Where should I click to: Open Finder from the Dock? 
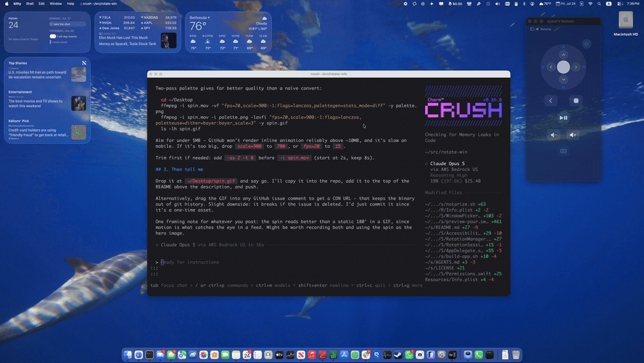128,355
